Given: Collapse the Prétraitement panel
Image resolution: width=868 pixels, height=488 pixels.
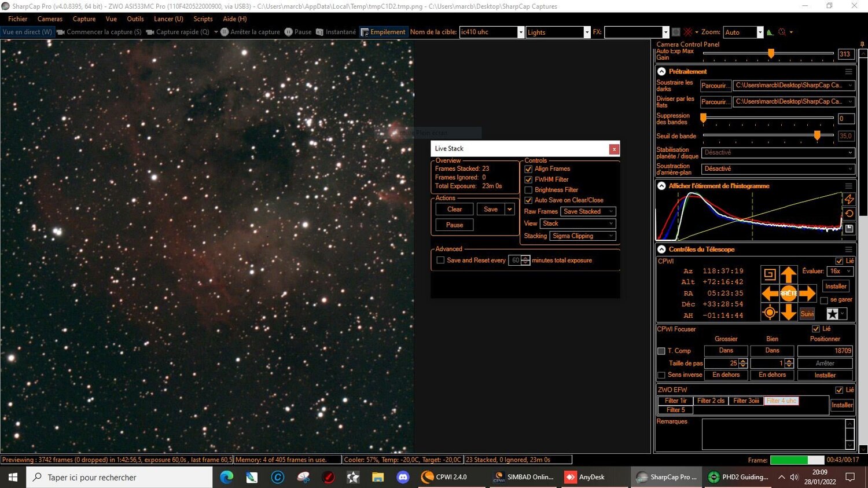Looking at the screenshot, I should 661,71.
